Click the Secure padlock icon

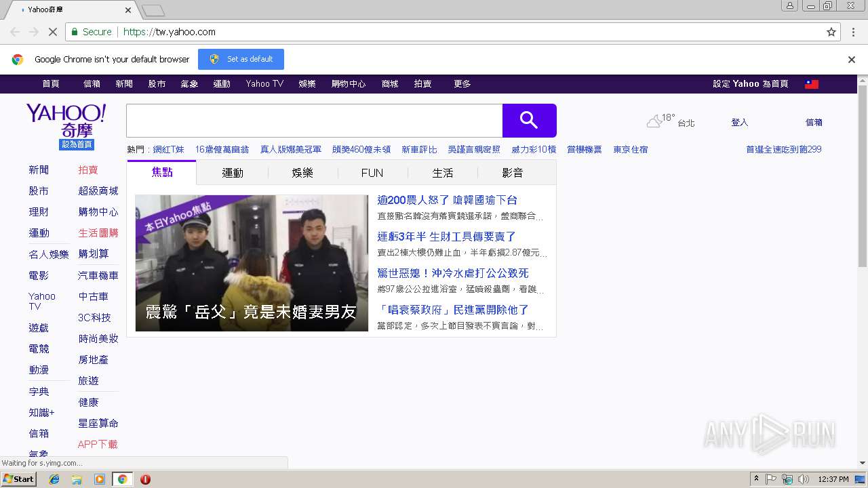(x=75, y=32)
